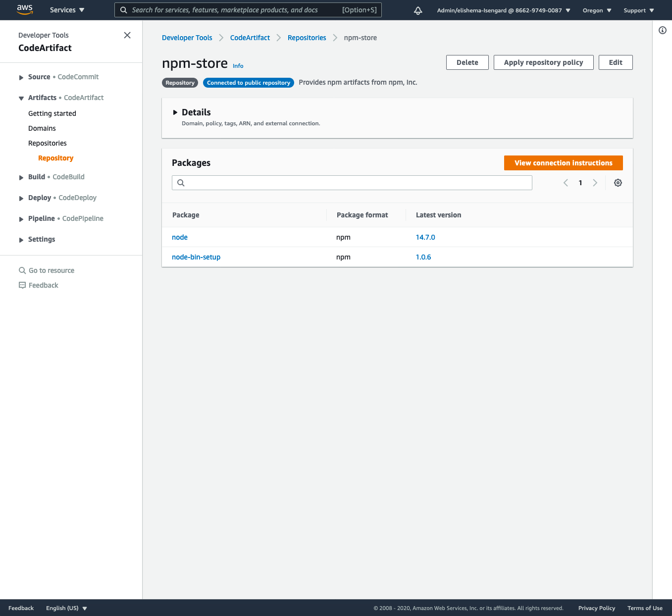
Task: Click the Developer Tools breadcrumb
Action: click(187, 38)
